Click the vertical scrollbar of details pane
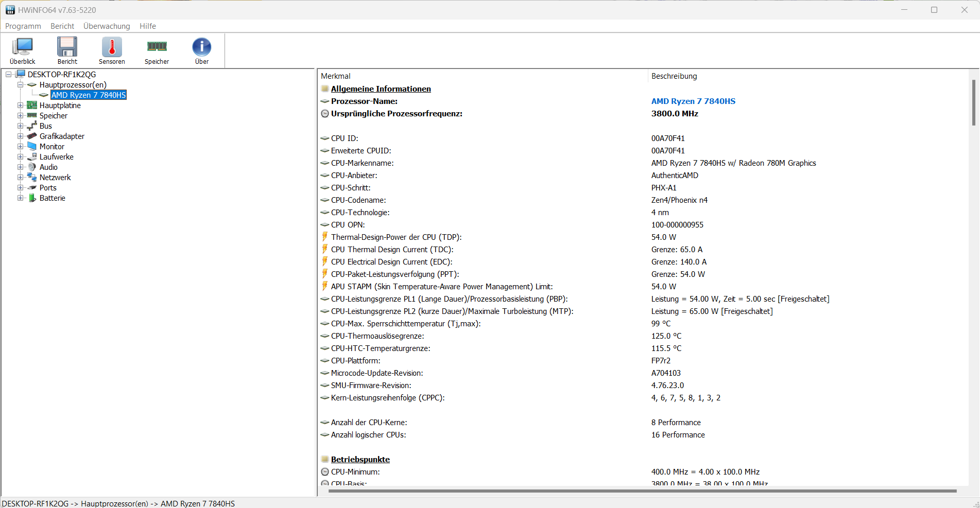 point(973,102)
